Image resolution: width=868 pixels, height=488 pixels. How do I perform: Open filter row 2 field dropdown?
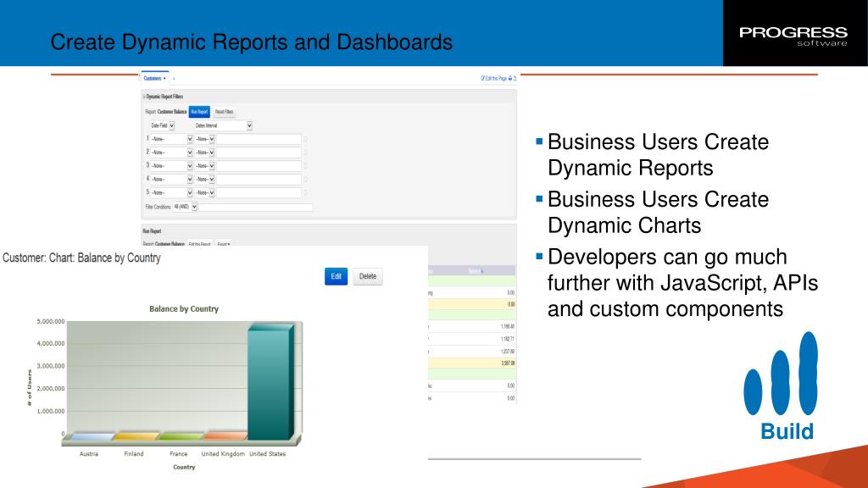click(x=171, y=152)
